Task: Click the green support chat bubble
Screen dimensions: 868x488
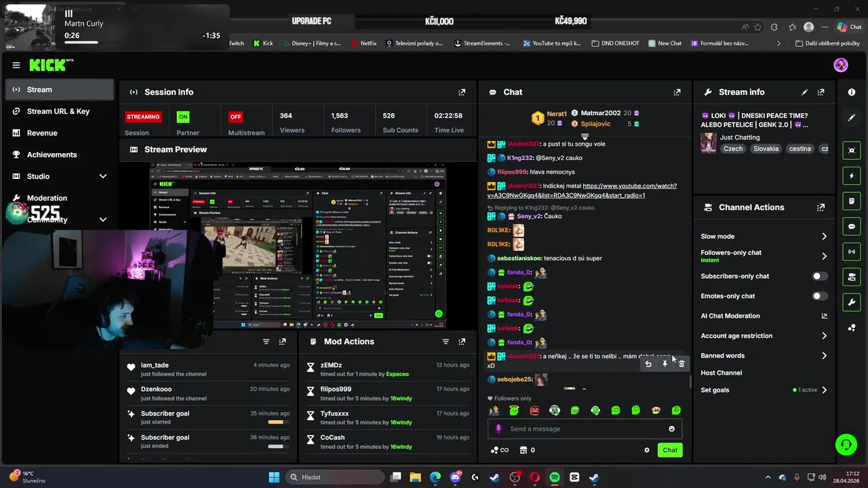Action: (846, 445)
